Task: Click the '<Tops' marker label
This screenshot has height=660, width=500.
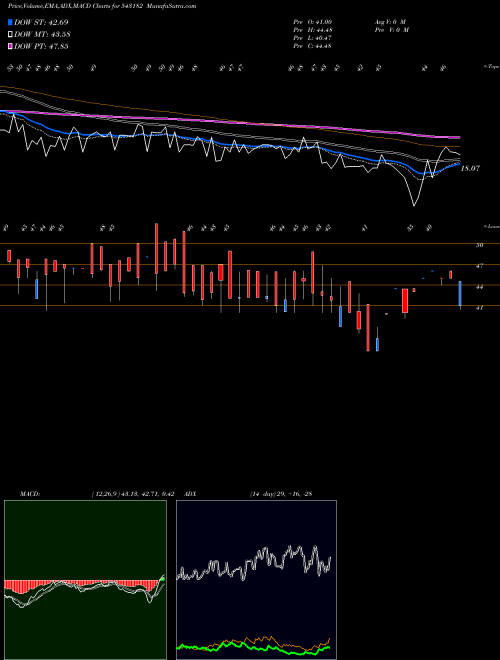Action: (491, 67)
